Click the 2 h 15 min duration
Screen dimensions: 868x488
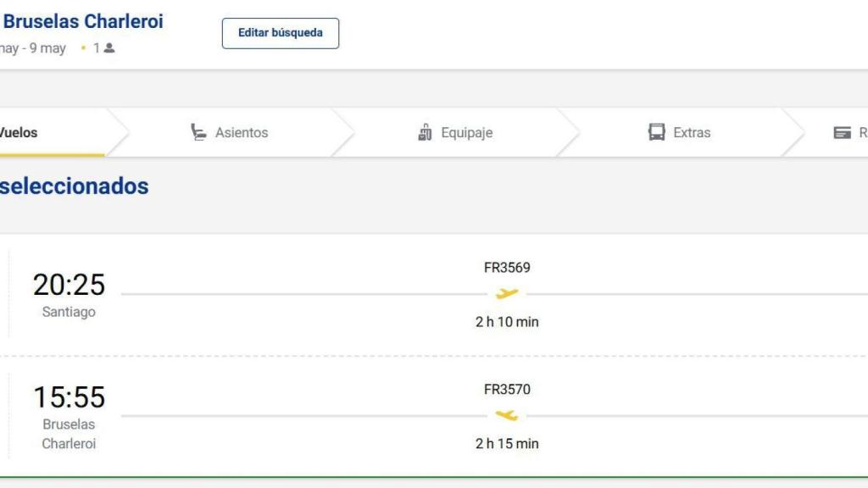coord(507,443)
